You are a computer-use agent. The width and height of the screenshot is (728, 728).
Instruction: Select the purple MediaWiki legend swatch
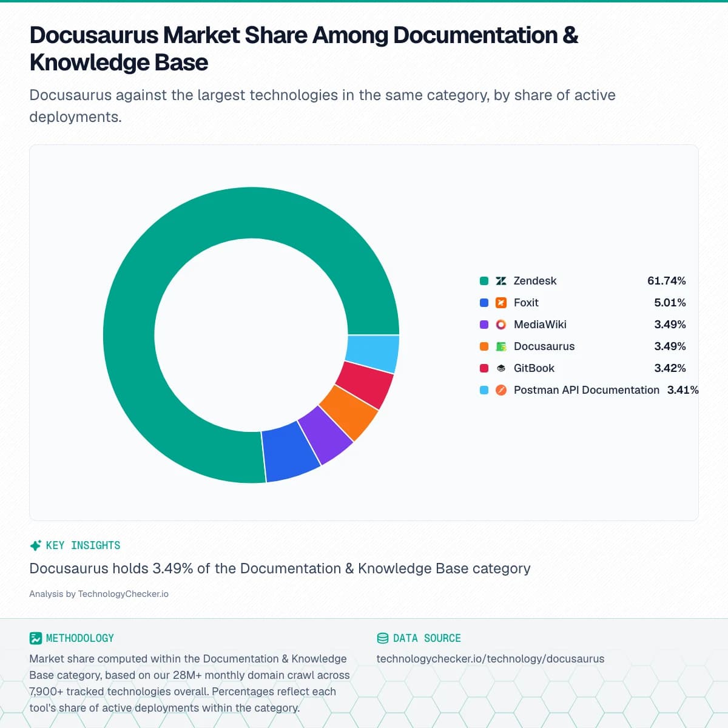point(484,325)
